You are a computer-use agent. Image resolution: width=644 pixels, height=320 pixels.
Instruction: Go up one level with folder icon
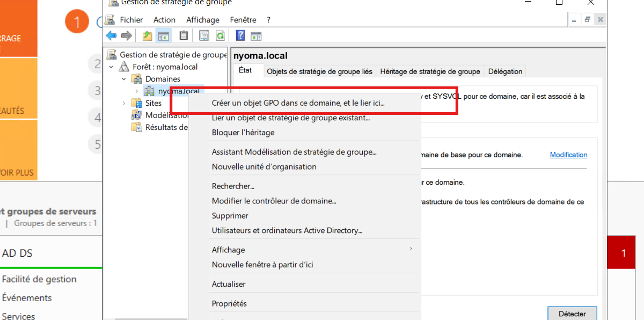pyautogui.click(x=147, y=36)
